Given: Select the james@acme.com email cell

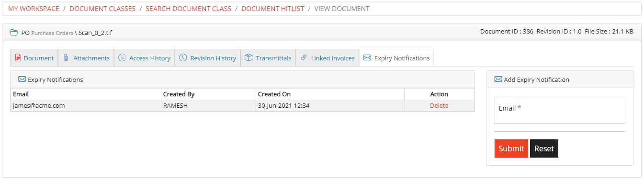Looking at the screenshot, I should (86, 106).
